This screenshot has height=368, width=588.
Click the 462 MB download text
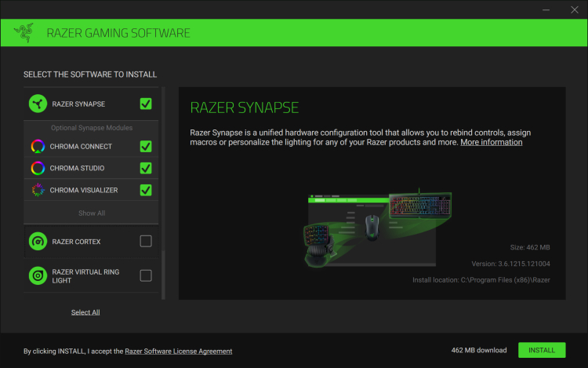coord(479,350)
